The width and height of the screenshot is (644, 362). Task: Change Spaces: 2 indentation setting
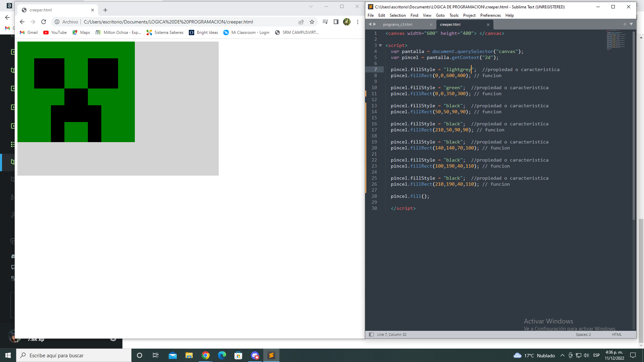(583, 335)
